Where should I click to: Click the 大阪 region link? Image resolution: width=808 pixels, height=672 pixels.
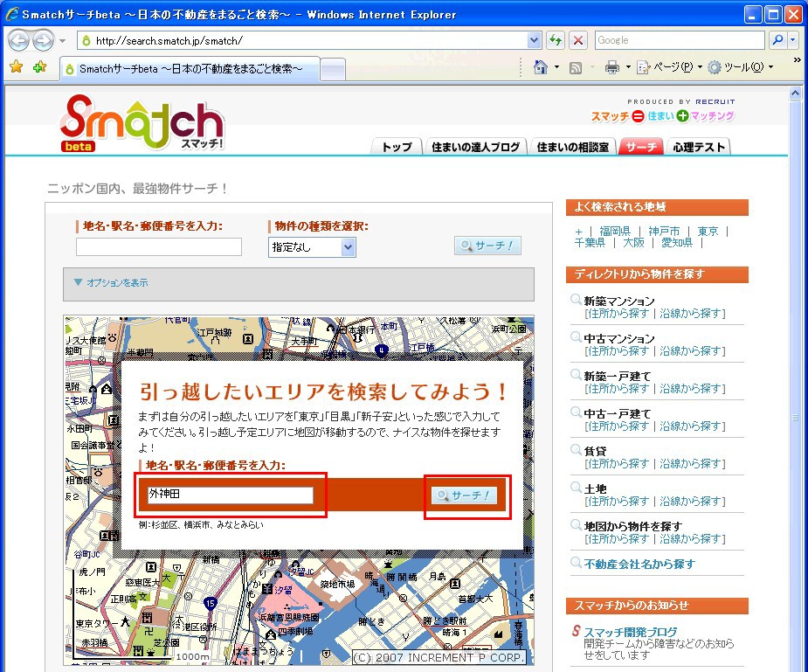pyautogui.click(x=633, y=243)
